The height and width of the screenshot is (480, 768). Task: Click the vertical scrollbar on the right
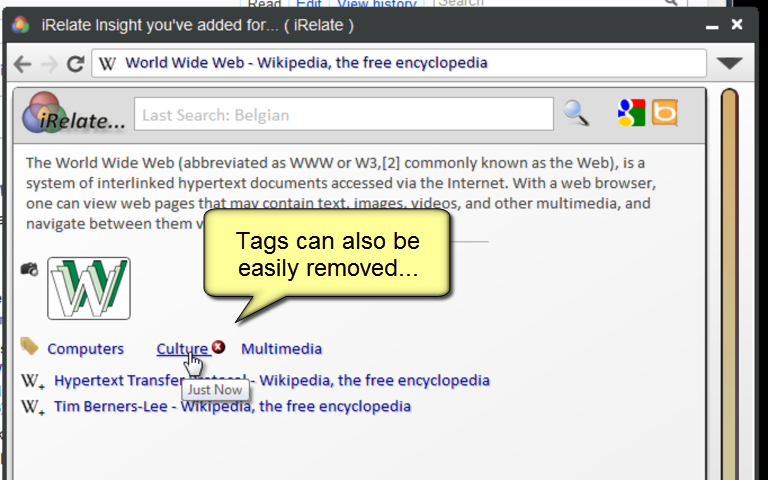(729, 284)
